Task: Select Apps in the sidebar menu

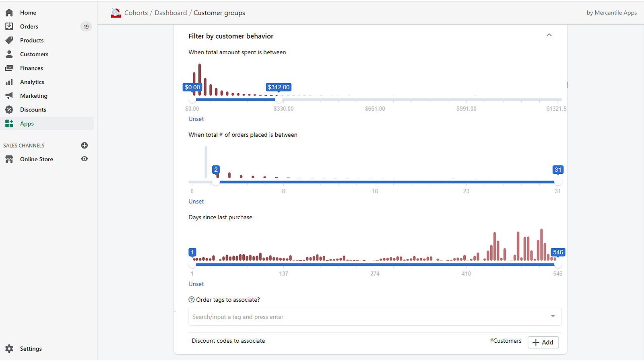Action: [x=27, y=123]
